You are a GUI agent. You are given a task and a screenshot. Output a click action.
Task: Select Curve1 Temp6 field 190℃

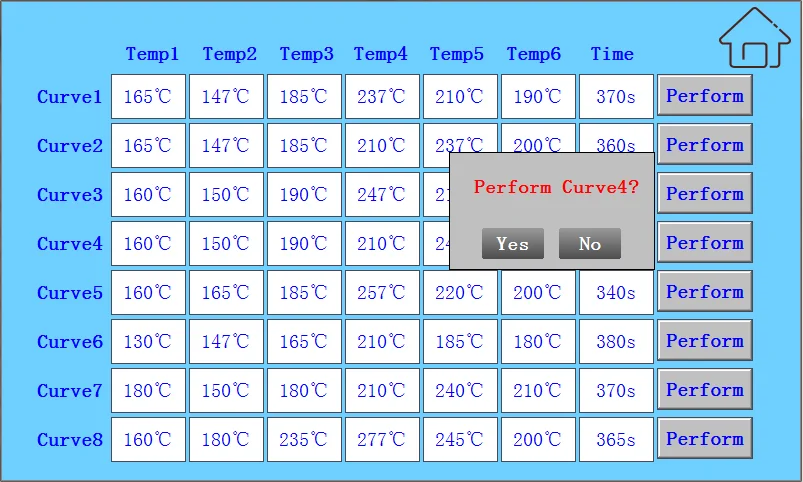tap(538, 96)
